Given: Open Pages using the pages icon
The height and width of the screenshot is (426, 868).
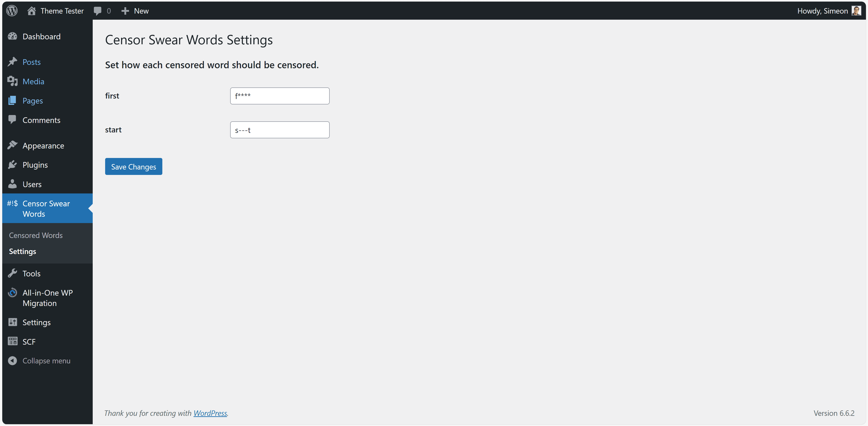Looking at the screenshot, I should [x=12, y=100].
